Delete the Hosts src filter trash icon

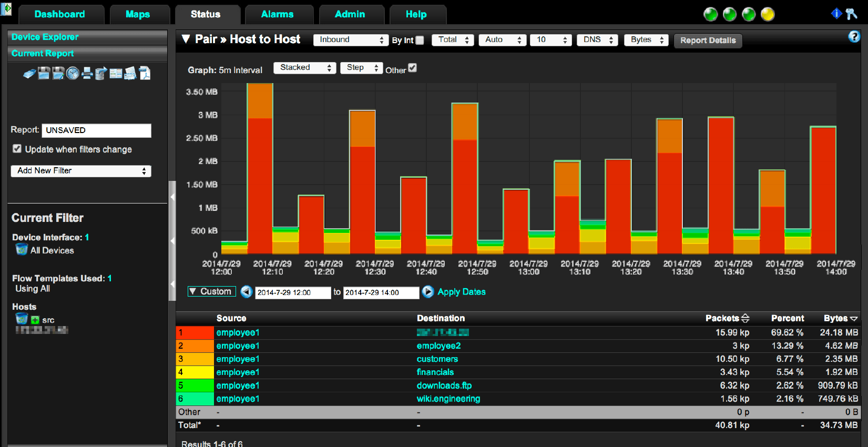[22, 319]
